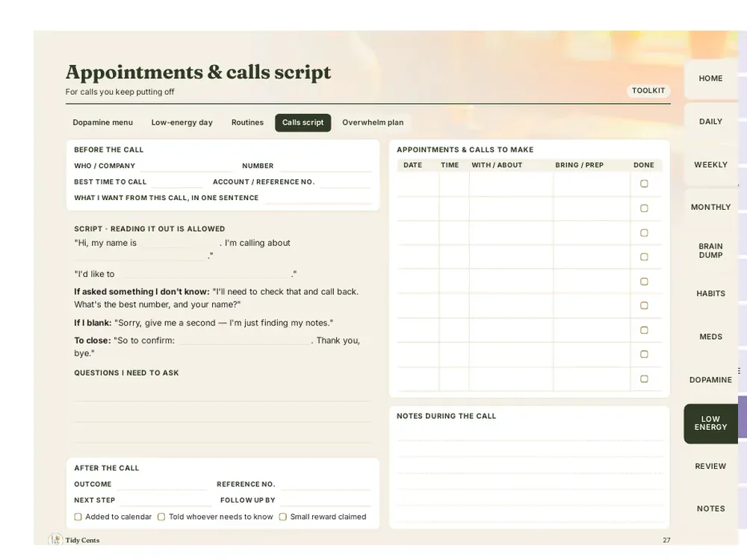Screen dimensions: 747x560
Task: Go to the REVIEW side tab
Action: click(x=711, y=466)
